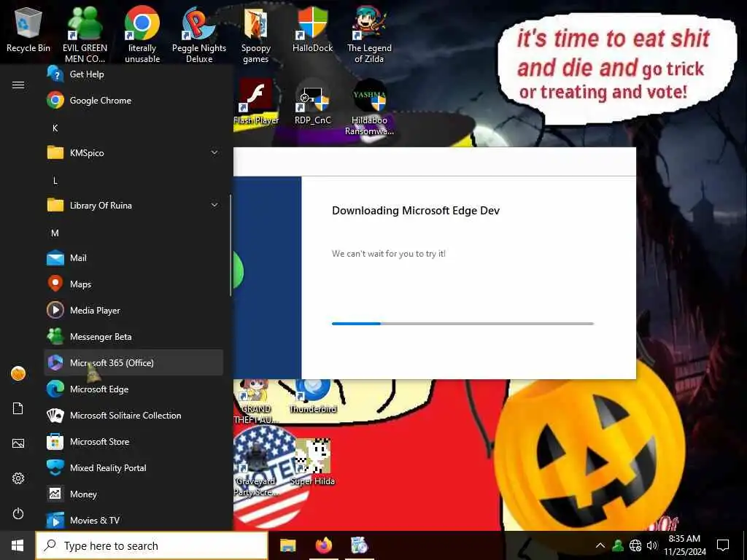The image size is (747, 560).
Task: Click the Start menu app list scrollbar
Action: (x=231, y=245)
